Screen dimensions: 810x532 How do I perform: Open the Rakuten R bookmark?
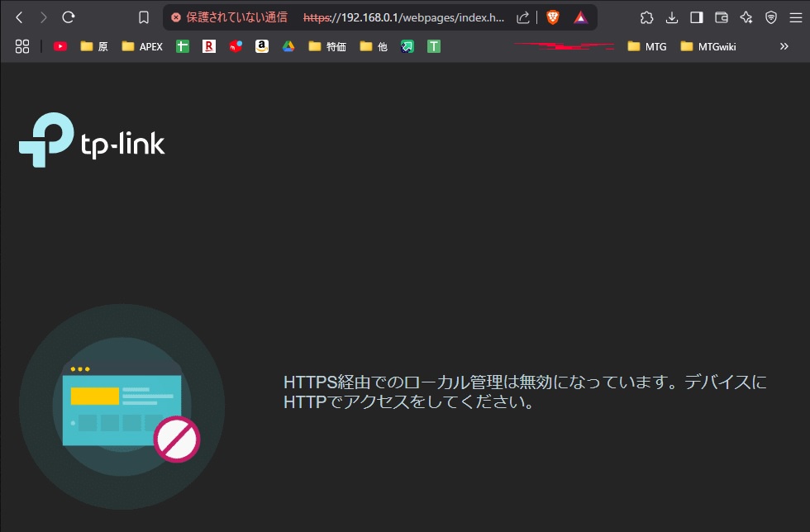208,46
